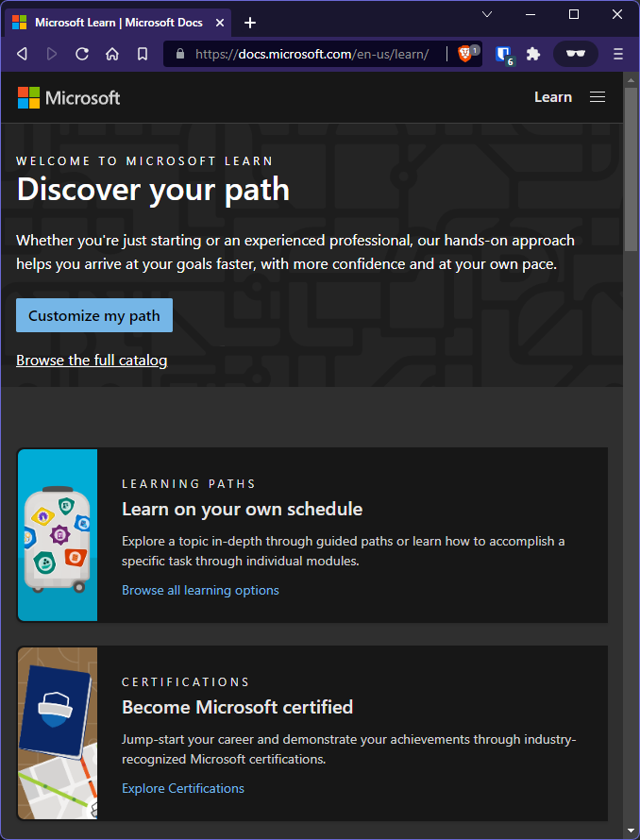
Task: Open Browse all learning options link
Action: pyautogui.click(x=200, y=590)
